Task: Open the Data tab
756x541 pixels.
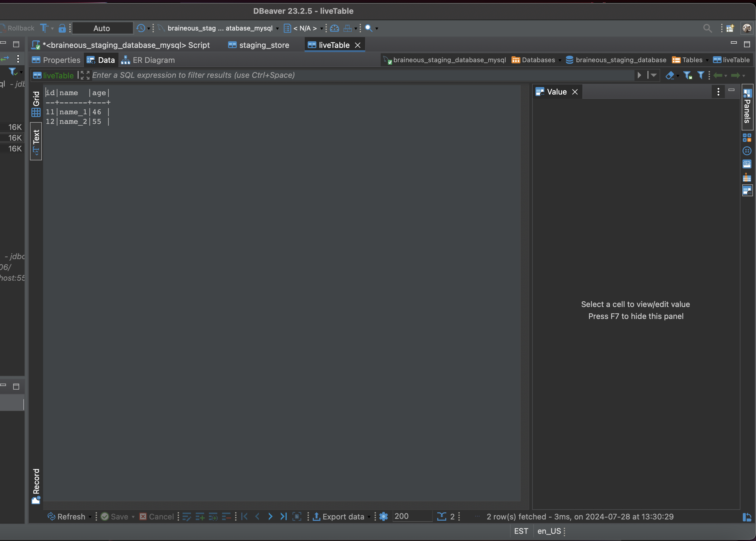Action: pos(101,60)
